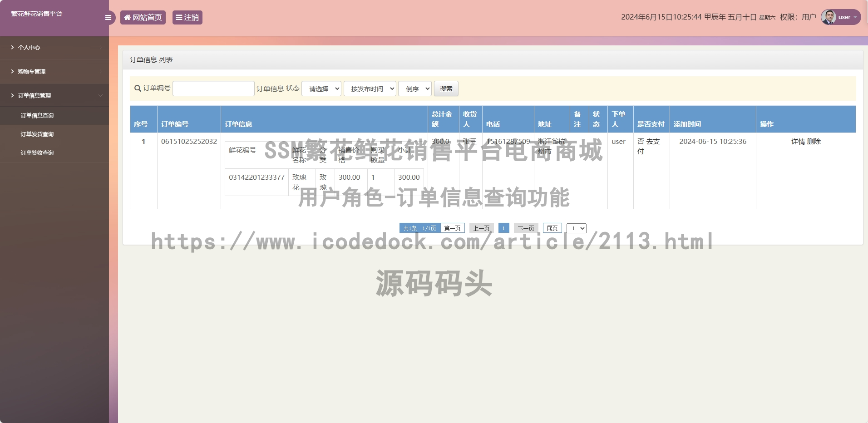868x423 pixels.
Task: Click the 去支付 pay link
Action: click(650, 146)
